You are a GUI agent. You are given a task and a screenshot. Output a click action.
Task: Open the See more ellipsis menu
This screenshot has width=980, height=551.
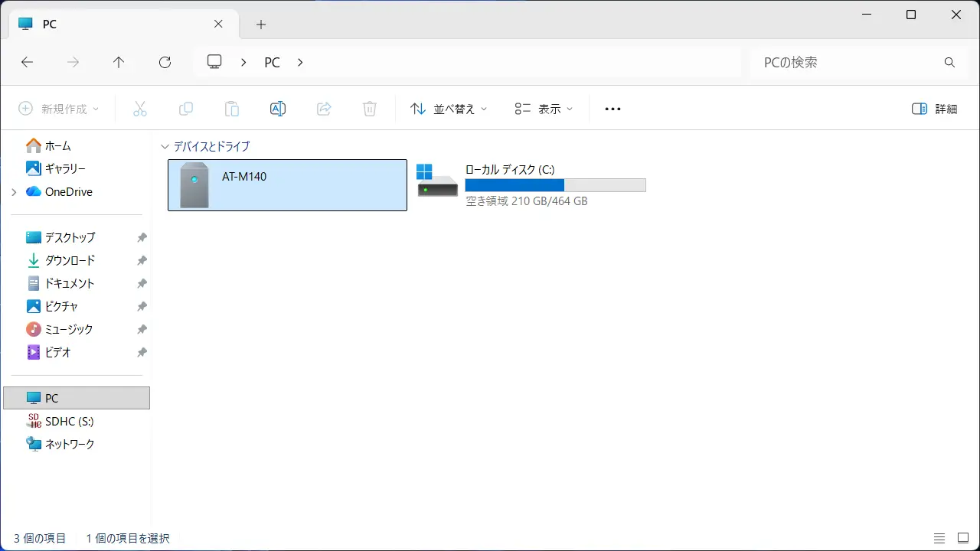[612, 109]
